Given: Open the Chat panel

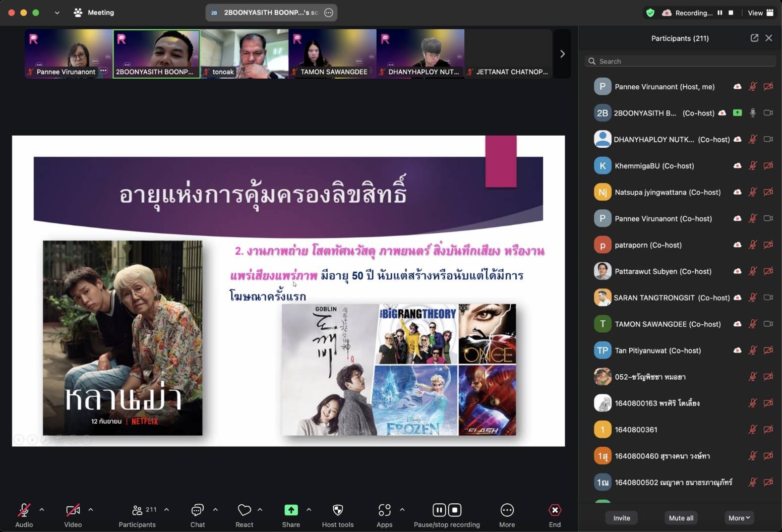Looking at the screenshot, I should 197,515.
